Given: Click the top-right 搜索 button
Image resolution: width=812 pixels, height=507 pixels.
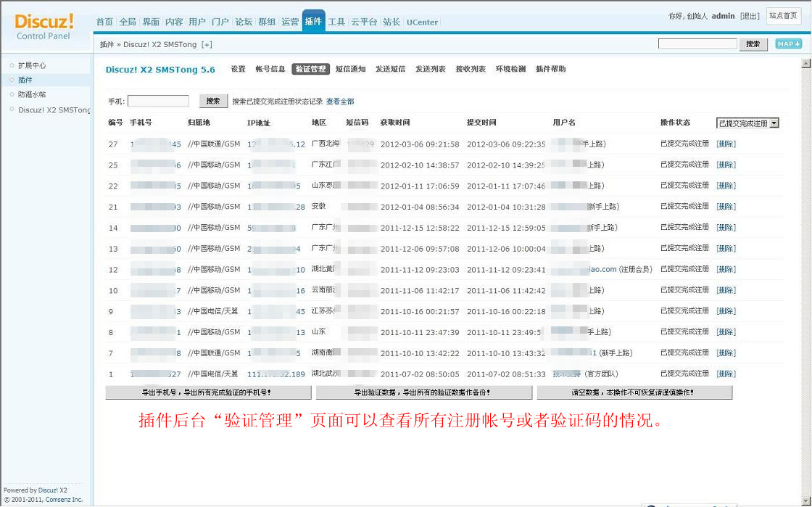Looking at the screenshot, I should (753, 44).
